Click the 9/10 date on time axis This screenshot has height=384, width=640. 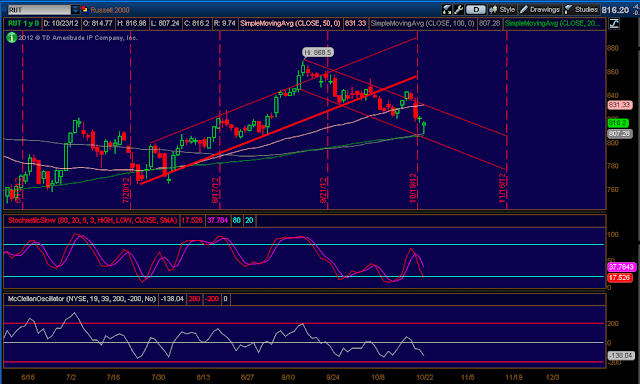click(x=288, y=377)
